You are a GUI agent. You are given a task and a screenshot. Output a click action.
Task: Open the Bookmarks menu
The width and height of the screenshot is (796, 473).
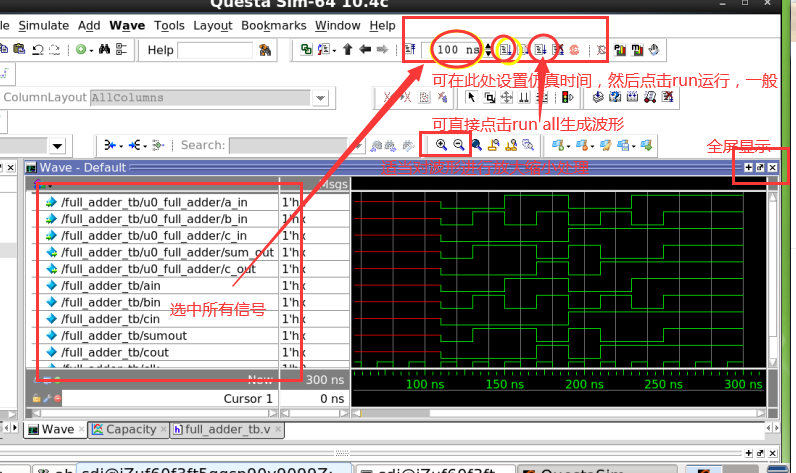point(274,25)
